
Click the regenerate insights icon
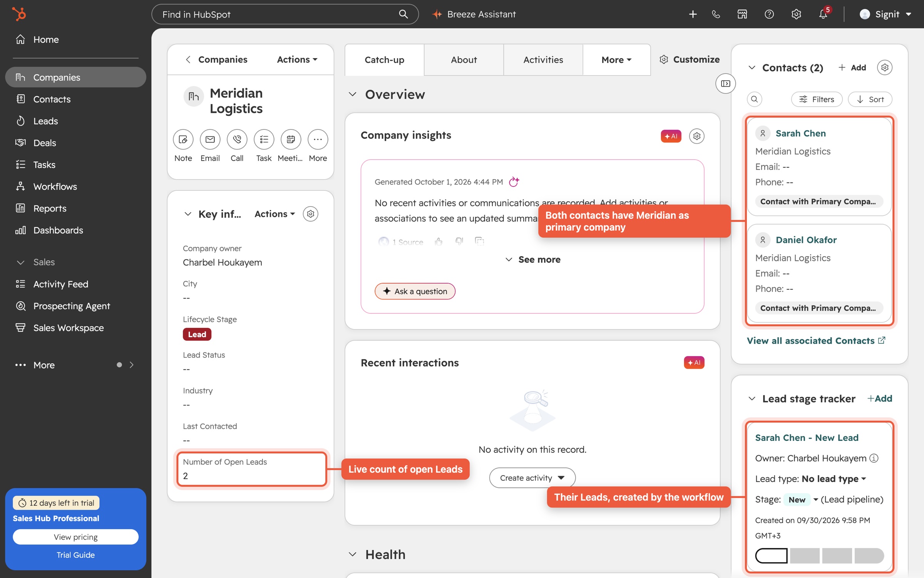[514, 181]
